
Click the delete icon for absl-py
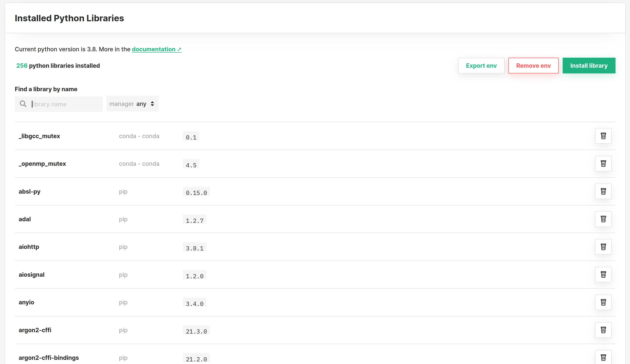tap(604, 191)
